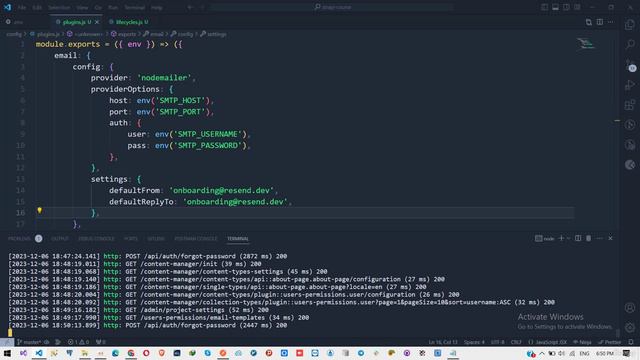Viewport: 640px width, 360px height.
Task: Open Source Control in the activity bar
Action: click(x=630, y=65)
